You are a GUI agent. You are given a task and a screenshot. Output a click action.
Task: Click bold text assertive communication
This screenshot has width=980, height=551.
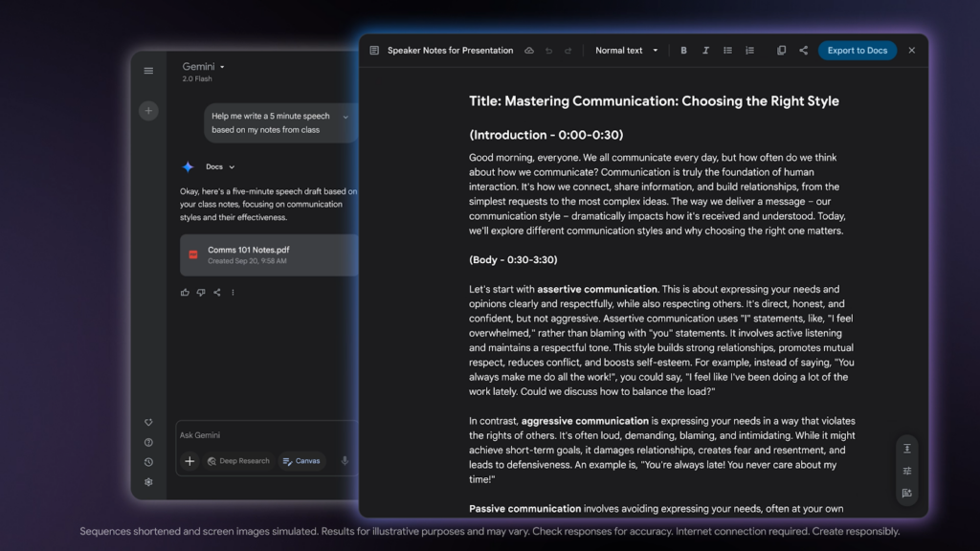pyautogui.click(x=597, y=289)
